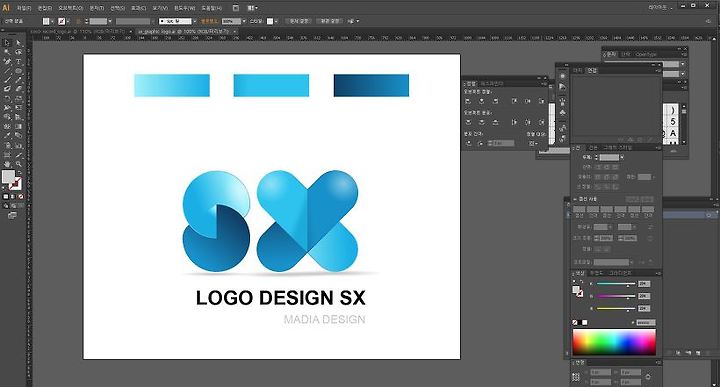Select the Selection tool arrow
Screen dimensions: 720x387
[7, 43]
